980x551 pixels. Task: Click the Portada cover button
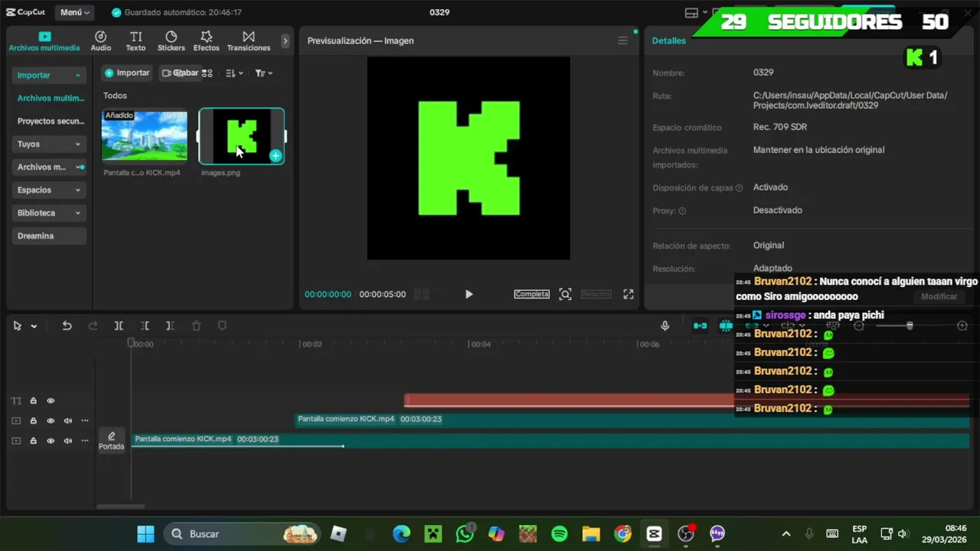111,441
